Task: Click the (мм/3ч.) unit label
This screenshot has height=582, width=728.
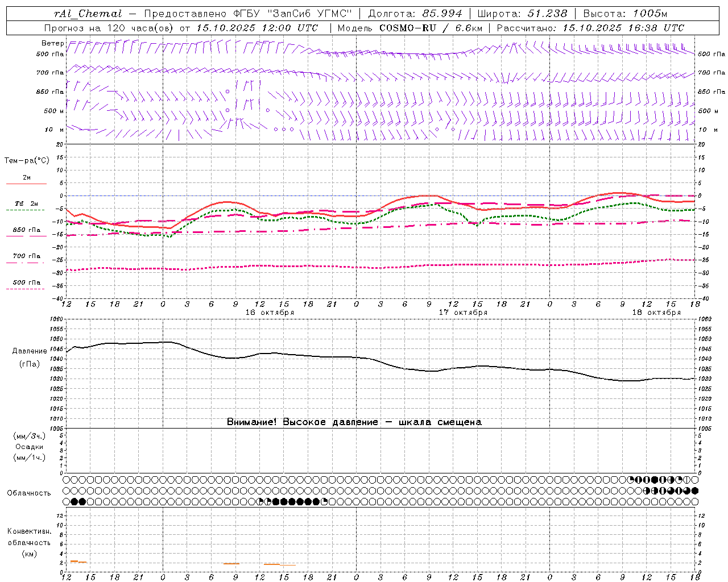Action: pos(29,436)
